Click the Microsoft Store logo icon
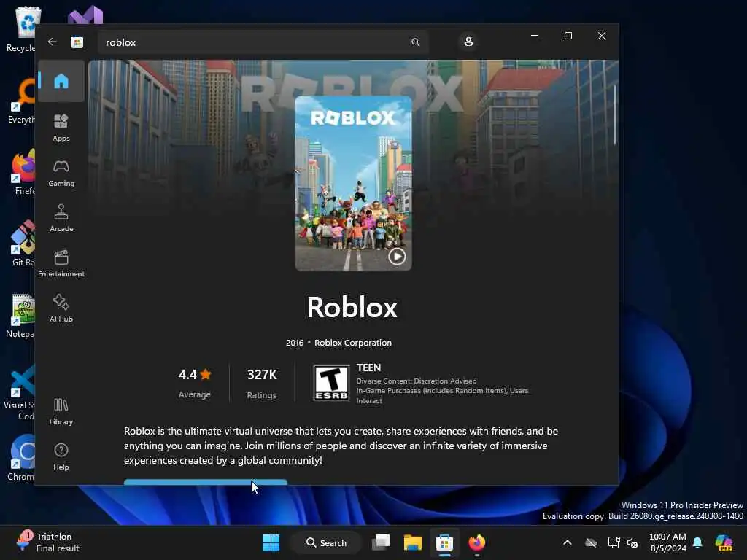This screenshot has height=560, width=747. pos(77,42)
